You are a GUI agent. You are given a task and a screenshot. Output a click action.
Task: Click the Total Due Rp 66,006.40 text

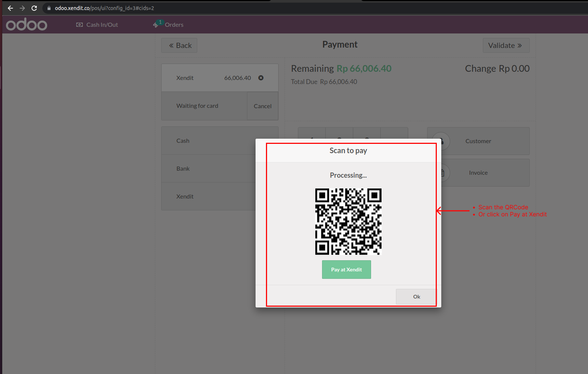click(x=324, y=82)
